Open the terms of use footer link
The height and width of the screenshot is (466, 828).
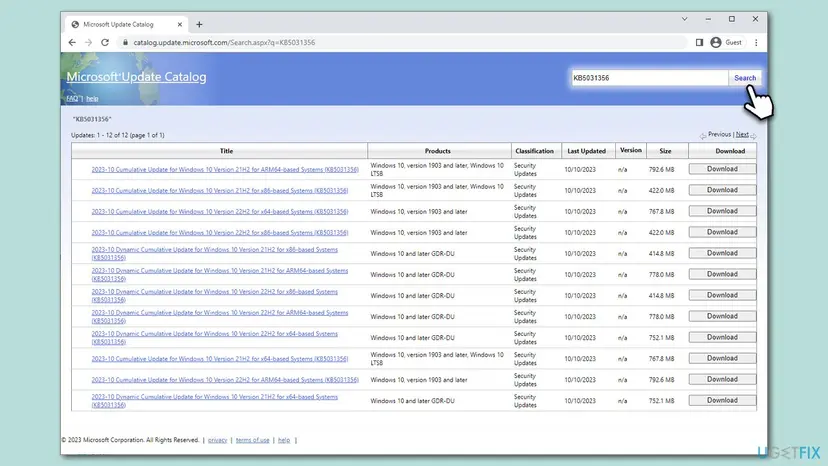pos(252,440)
